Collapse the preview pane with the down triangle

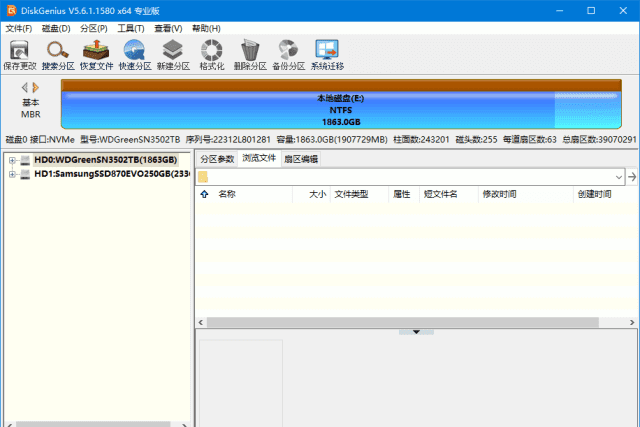[x=416, y=332]
